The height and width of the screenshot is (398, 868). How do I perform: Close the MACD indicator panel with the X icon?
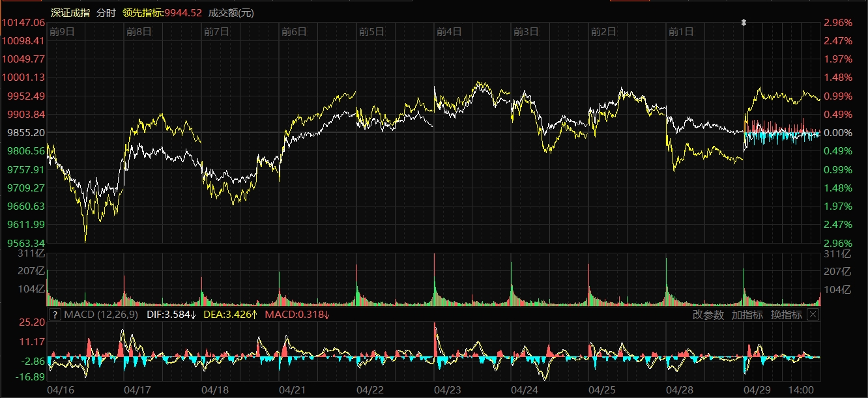click(813, 315)
